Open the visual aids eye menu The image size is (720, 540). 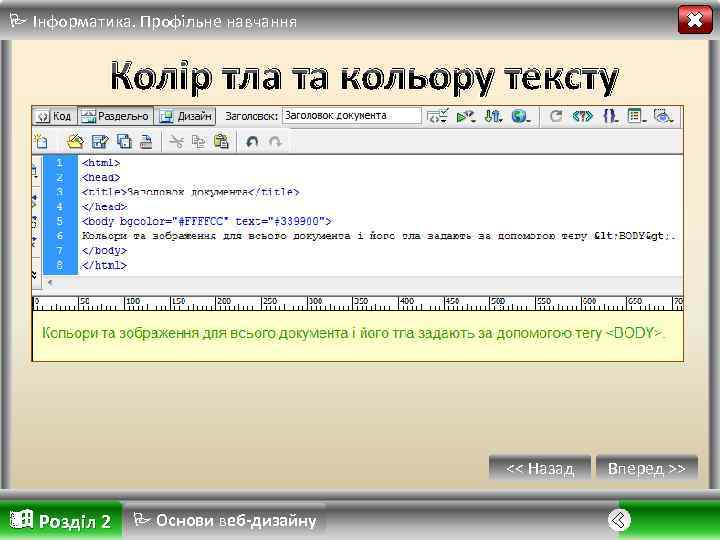coord(664,116)
